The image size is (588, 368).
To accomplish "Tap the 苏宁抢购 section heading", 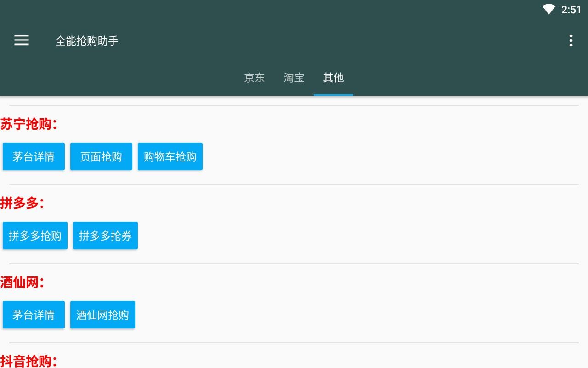I will tap(29, 124).
